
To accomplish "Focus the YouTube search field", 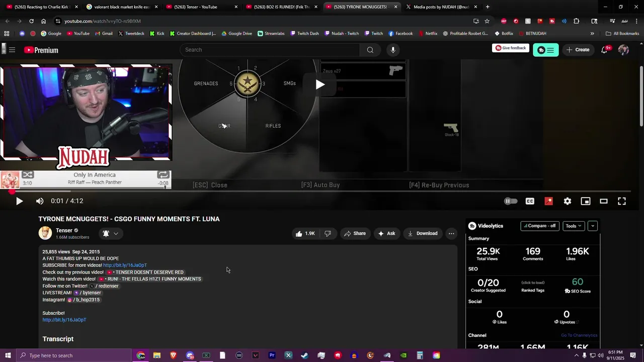I will [270, 50].
